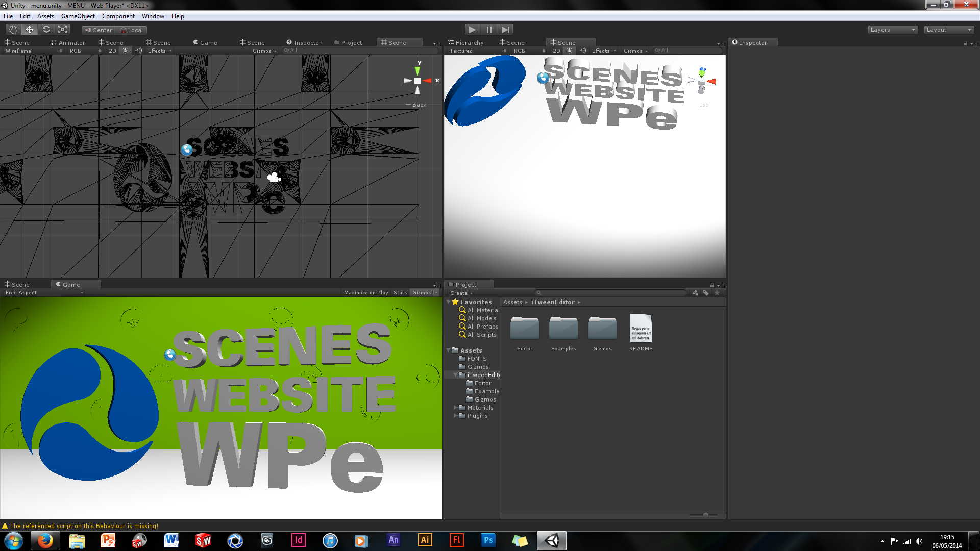The image size is (980, 551).
Task: Expand the Materials folder in Assets tree
Action: click(x=455, y=408)
